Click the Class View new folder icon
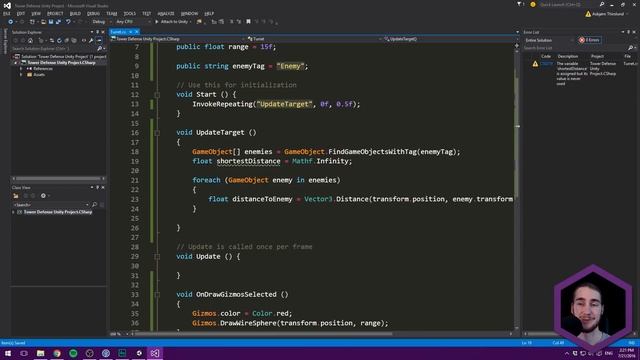This screenshot has width=640, height=360. click(x=16, y=196)
